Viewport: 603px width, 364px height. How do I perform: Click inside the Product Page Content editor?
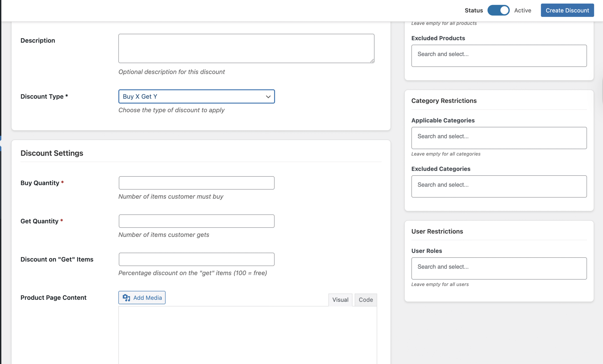click(x=247, y=335)
